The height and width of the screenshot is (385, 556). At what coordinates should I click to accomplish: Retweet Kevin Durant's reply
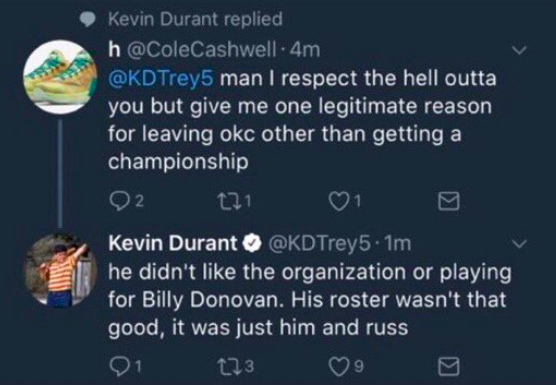coord(227,367)
